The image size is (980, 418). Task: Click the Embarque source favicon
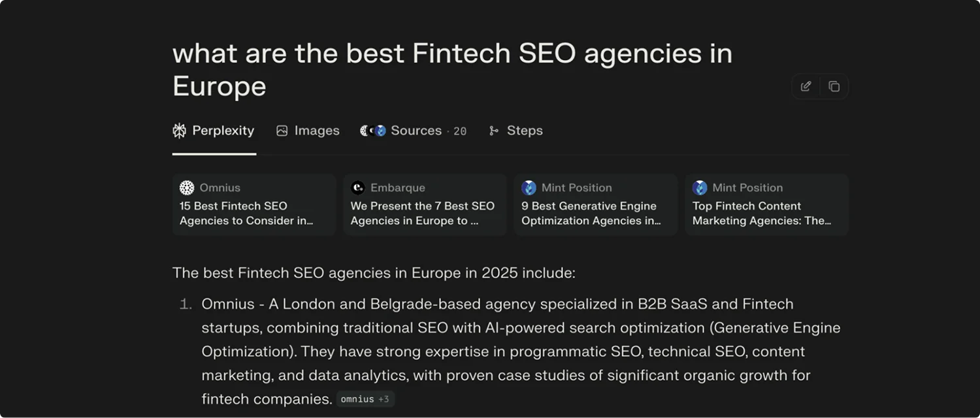pos(357,188)
